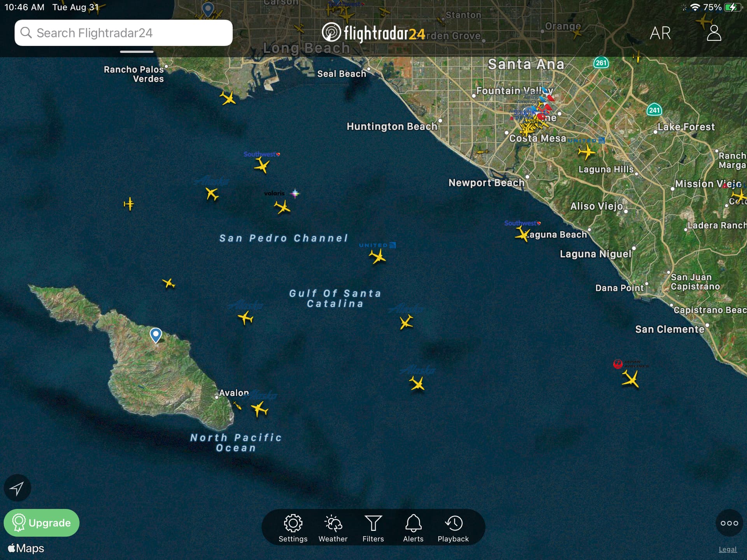Image resolution: width=747 pixels, height=560 pixels.
Task: Open the more options three-dot button
Action: pos(729,523)
